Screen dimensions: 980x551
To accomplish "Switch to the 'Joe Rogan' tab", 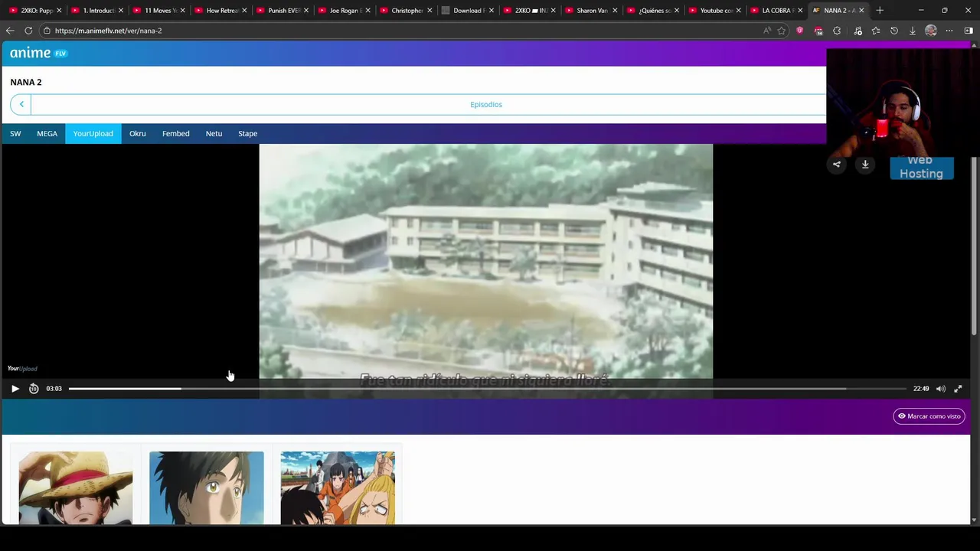I will point(345,11).
